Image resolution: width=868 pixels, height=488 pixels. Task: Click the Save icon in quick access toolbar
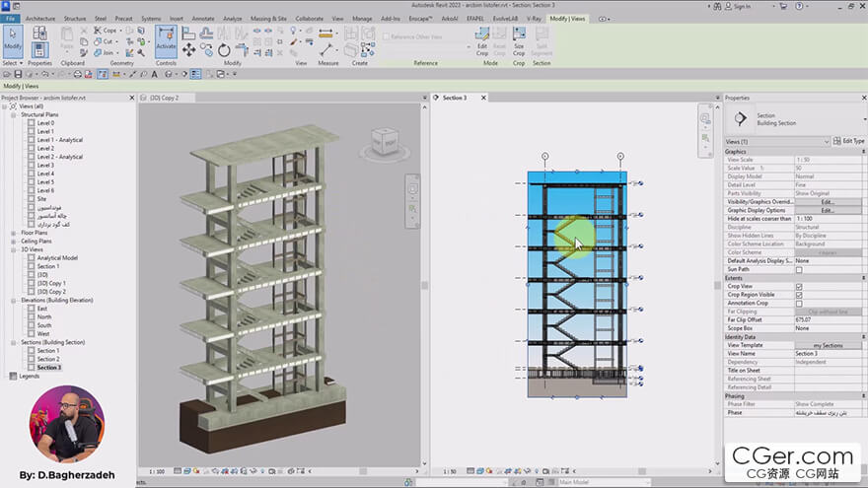pos(20,75)
